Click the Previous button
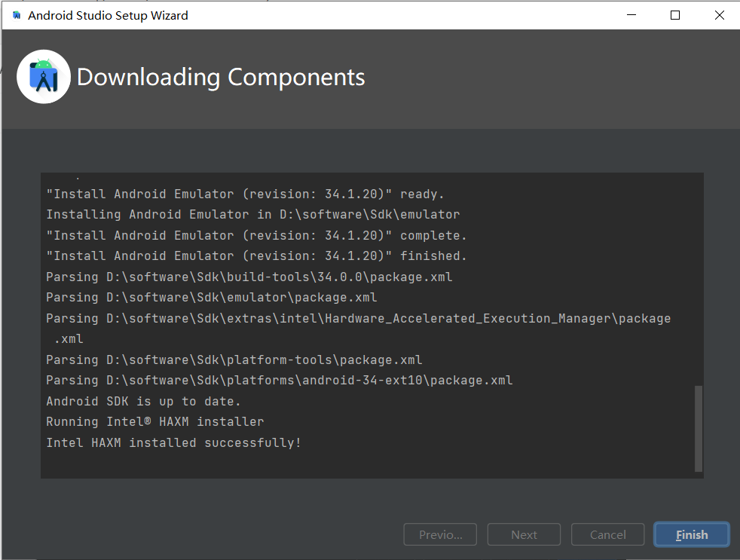740x560 pixels. [x=440, y=534]
